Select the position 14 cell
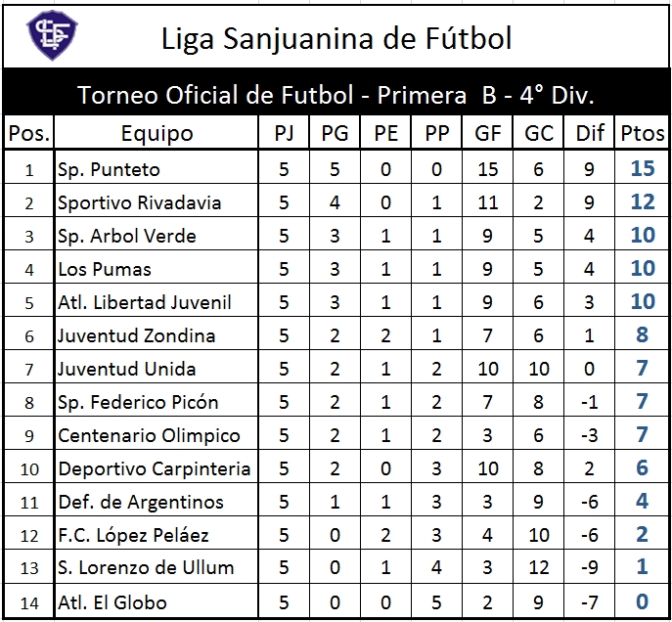 (x=29, y=602)
